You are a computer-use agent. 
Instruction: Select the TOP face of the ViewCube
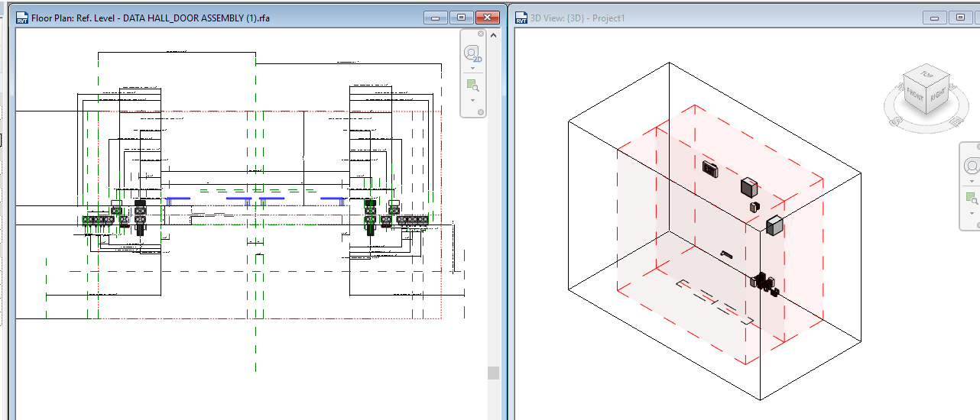[x=927, y=75]
